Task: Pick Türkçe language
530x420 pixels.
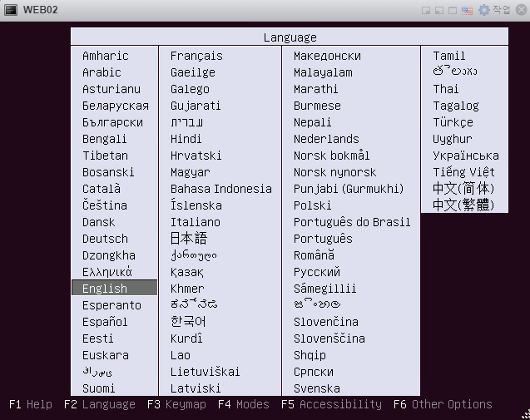Action: tap(453, 122)
